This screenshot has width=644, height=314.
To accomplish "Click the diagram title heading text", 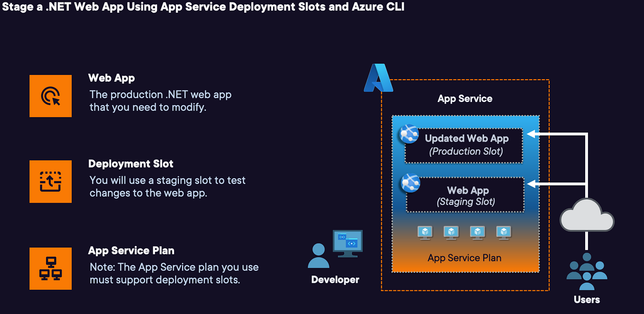I will tap(203, 7).
